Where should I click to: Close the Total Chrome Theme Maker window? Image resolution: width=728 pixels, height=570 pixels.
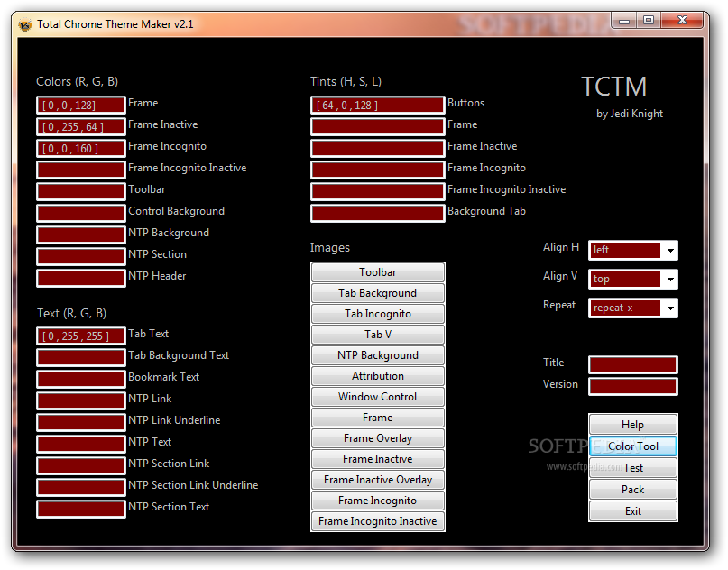pos(682,21)
